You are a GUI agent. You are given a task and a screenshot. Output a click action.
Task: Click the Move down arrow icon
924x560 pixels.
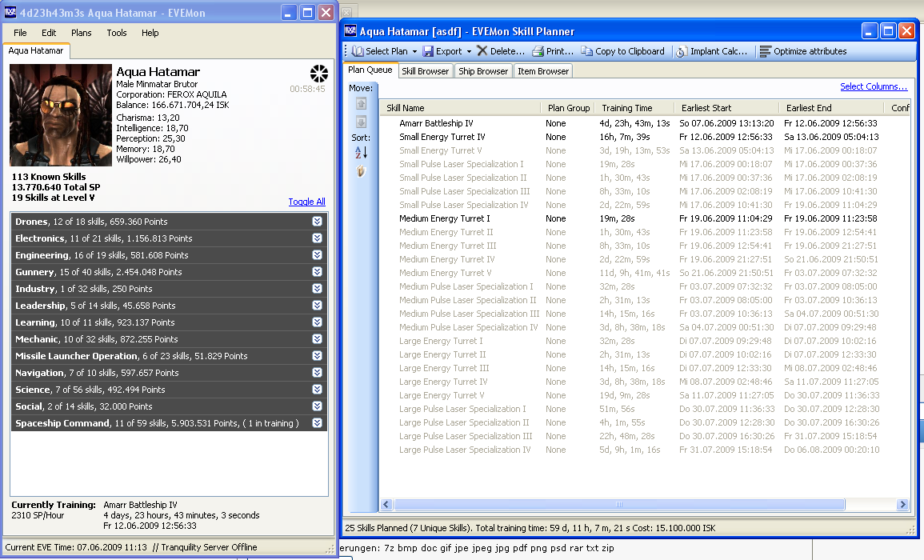point(362,122)
